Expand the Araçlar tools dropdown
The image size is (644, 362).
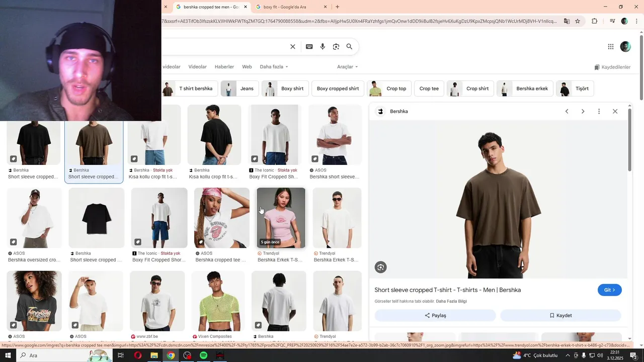(348, 67)
